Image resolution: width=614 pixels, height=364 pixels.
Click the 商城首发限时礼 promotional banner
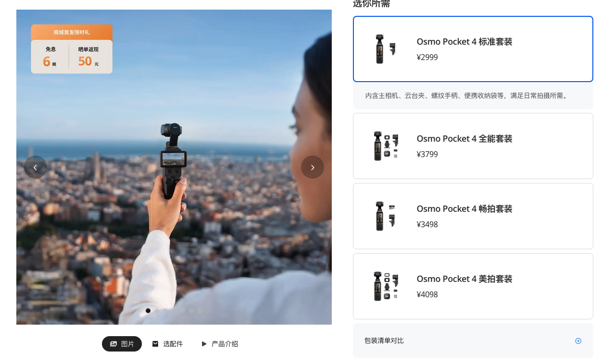pyautogui.click(x=71, y=31)
